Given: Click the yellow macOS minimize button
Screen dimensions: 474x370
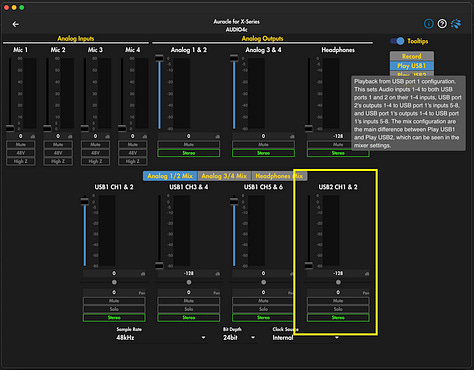Looking at the screenshot, I should coord(14,7).
